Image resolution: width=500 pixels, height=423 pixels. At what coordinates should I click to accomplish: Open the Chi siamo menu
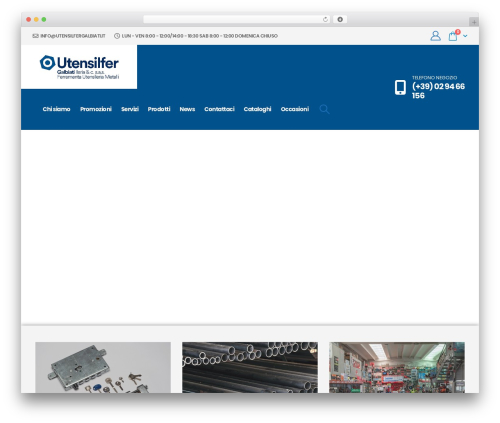56,109
